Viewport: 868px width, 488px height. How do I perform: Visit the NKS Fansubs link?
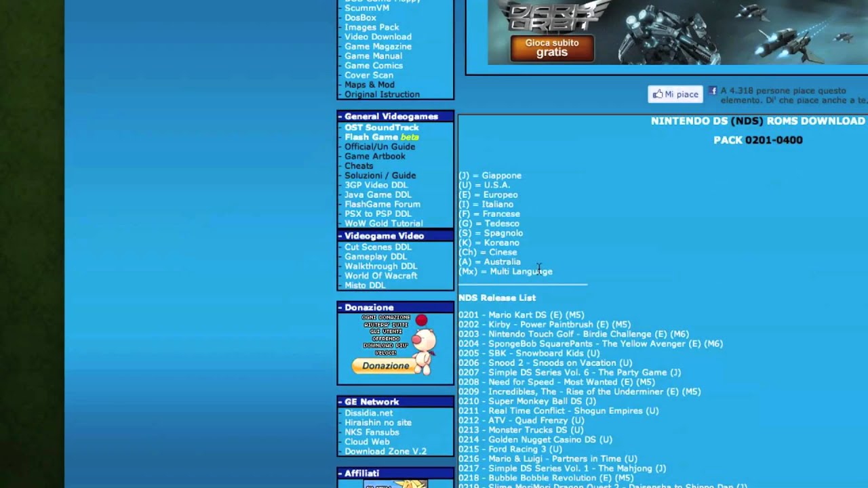pyautogui.click(x=372, y=432)
